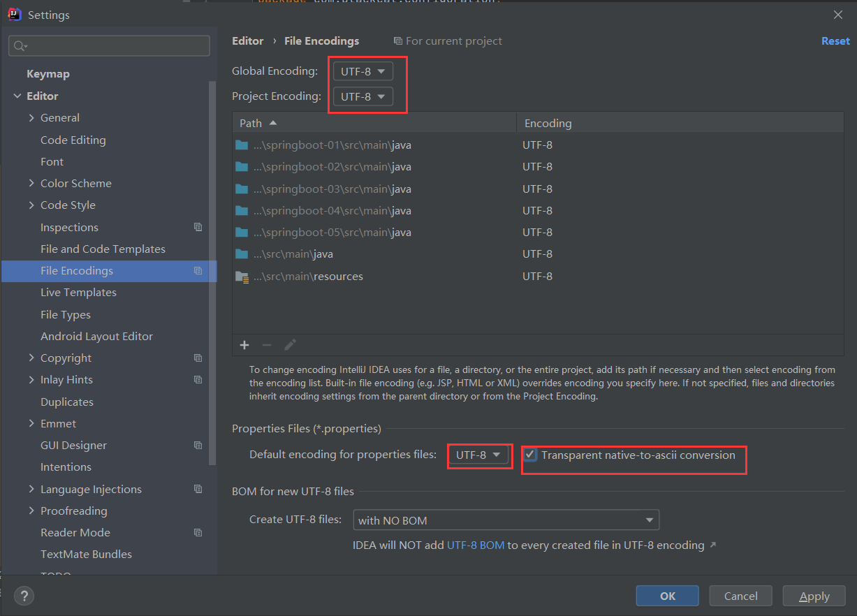The height and width of the screenshot is (616, 857).
Task: Click the OK button
Action: click(668, 596)
